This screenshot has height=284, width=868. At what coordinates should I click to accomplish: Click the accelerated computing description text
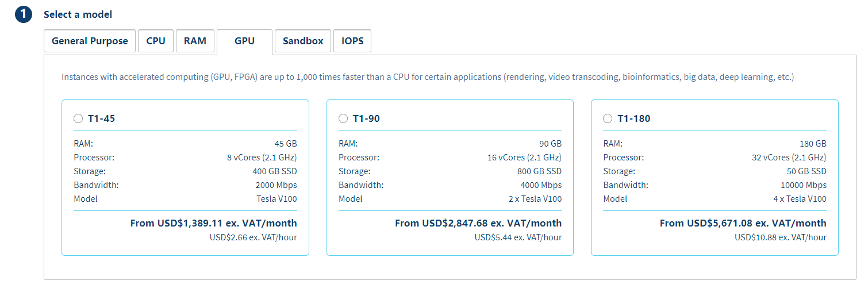coord(427,77)
